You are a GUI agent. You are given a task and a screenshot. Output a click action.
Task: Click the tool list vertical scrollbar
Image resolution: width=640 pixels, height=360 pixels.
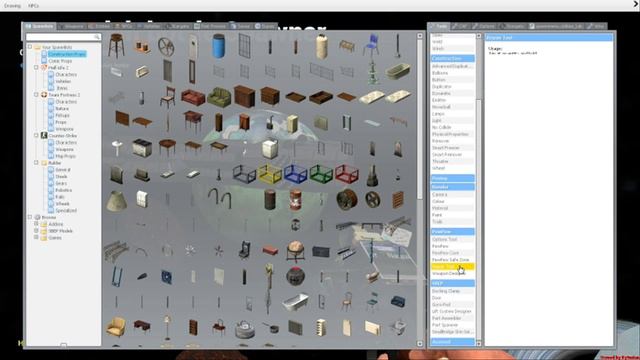479,190
